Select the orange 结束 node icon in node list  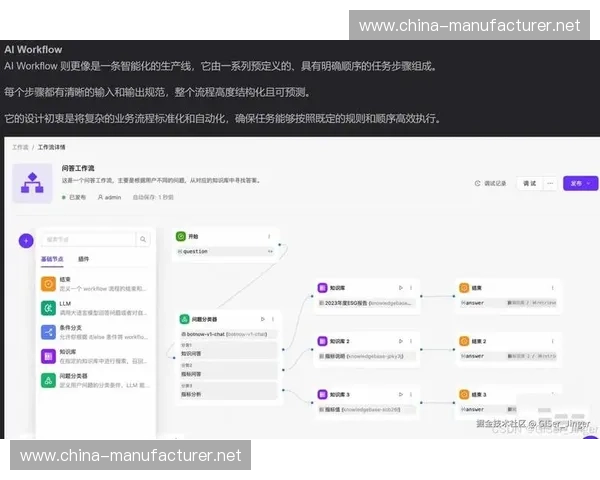[48, 284]
